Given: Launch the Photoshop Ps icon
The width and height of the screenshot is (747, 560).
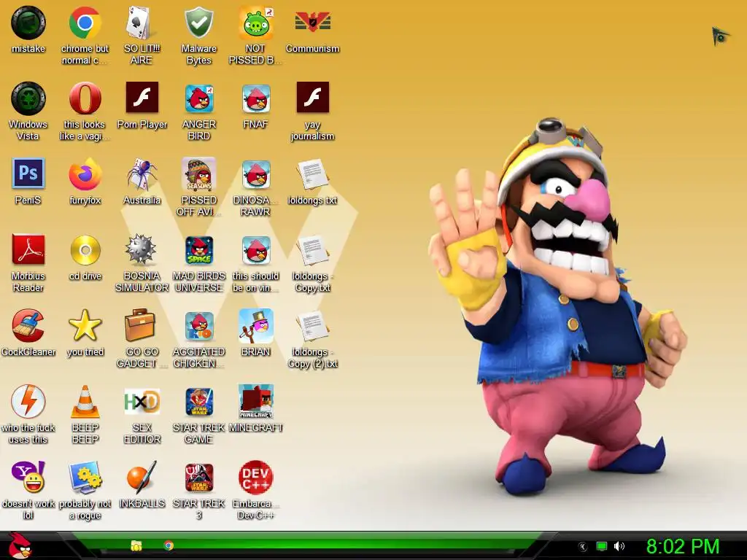Looking at the screenshot, I should [x=28, y=174].
